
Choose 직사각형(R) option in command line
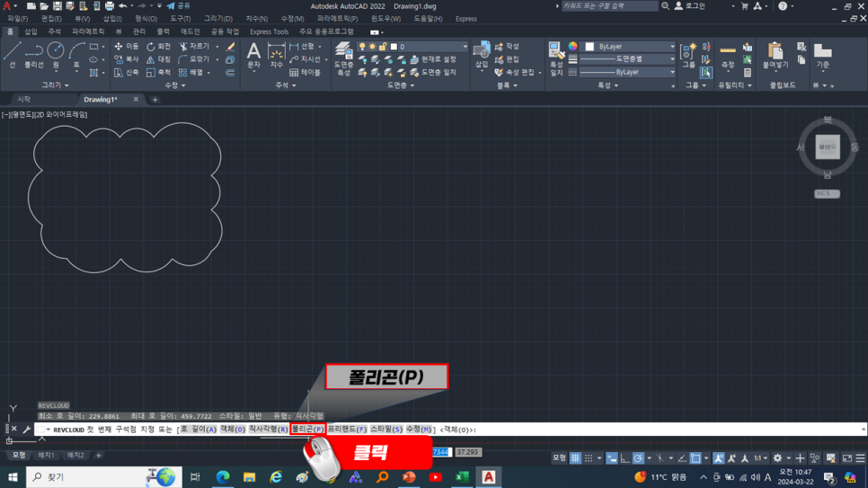click(268, 430)
